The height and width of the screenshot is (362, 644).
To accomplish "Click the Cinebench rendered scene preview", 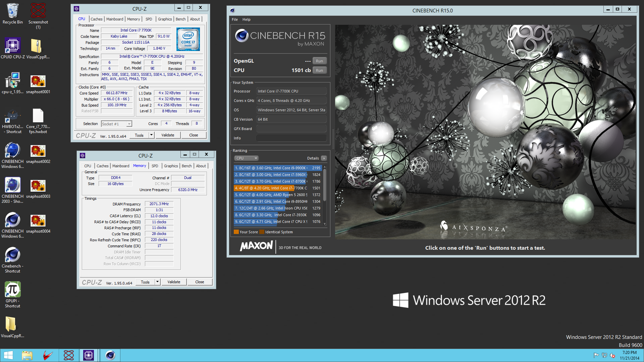I will (x=485, y=132).
